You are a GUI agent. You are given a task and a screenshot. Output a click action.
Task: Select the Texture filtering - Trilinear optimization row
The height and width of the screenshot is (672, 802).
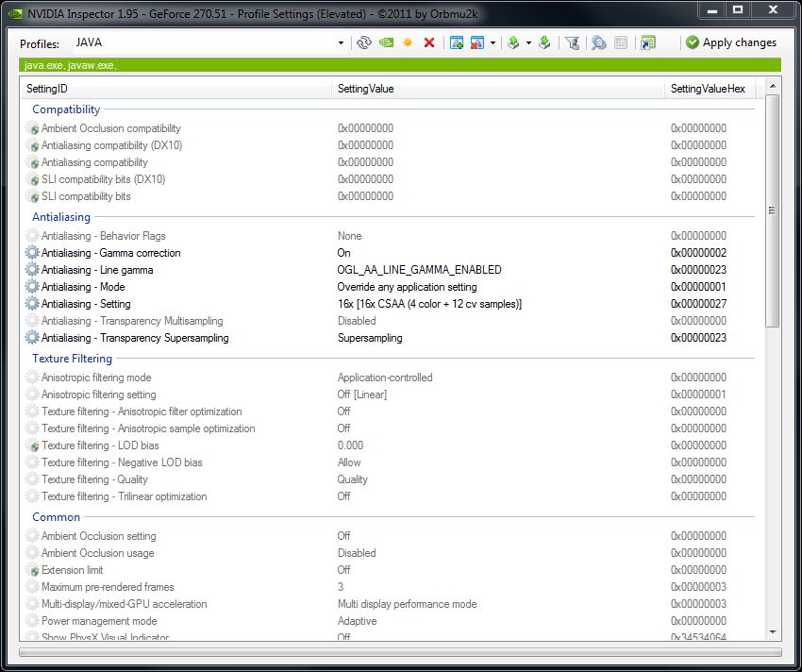tap(393, 496)
